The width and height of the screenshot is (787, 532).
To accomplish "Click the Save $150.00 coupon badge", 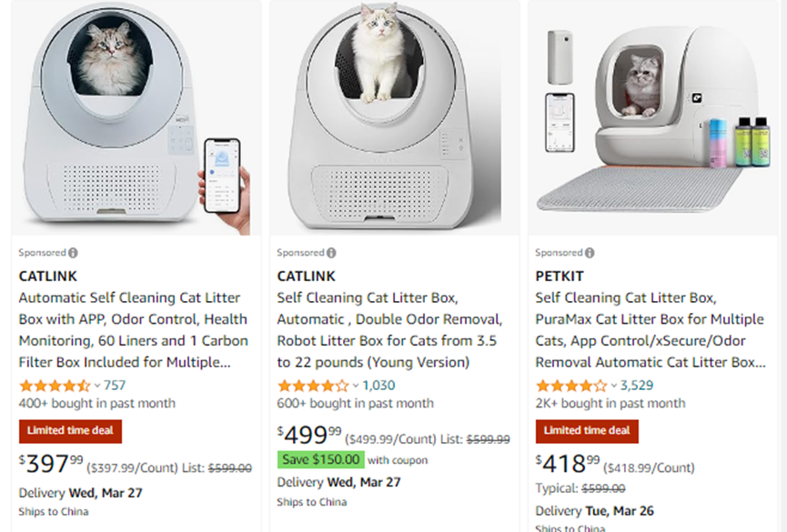I will pos(320,460).
